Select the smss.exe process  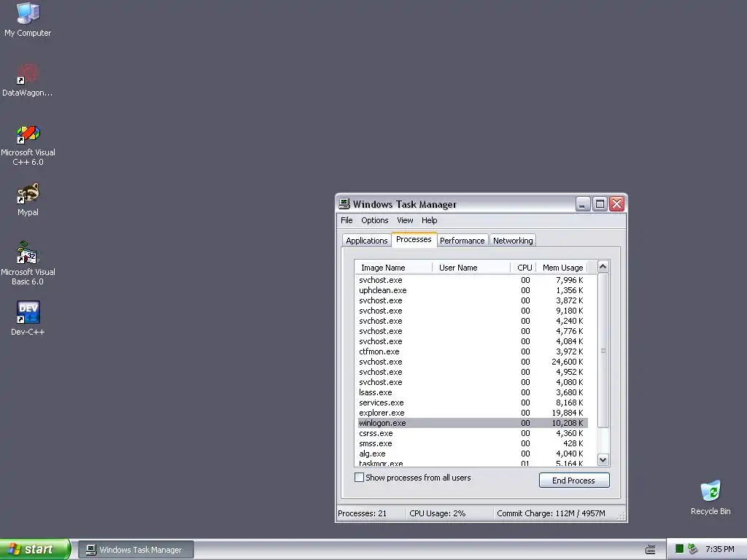click(473, 443)
